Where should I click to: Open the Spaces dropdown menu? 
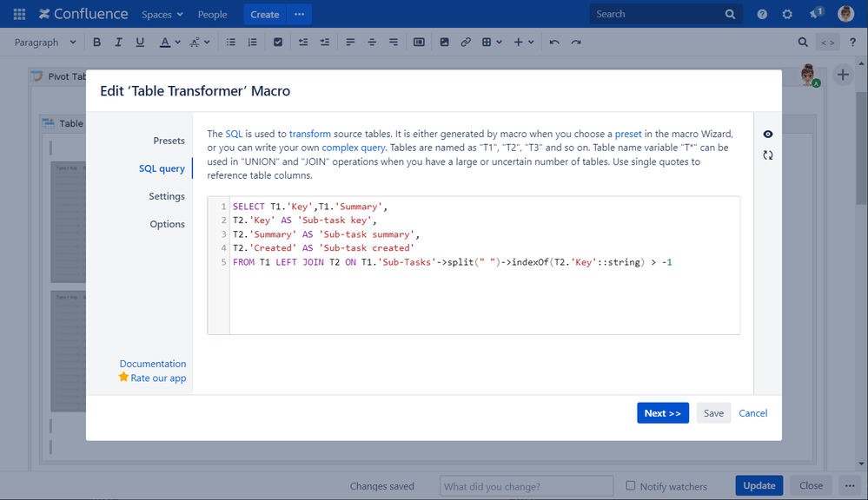pyautogui.click(x=162, y=14)
